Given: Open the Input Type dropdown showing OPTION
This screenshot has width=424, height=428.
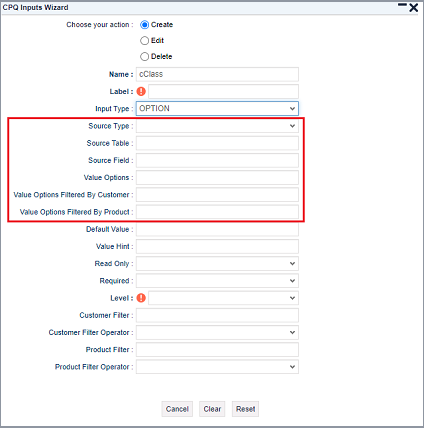Looking at the screenshot, I should click(217, 109).
